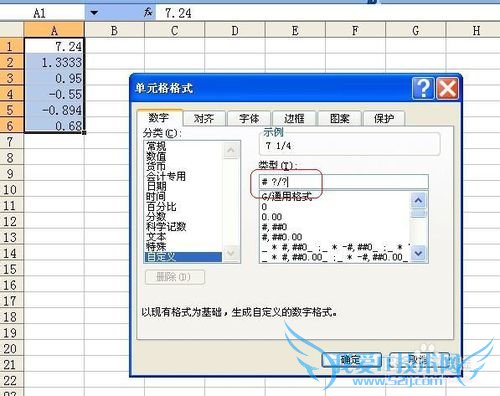Select 会计专用 in the category list
This screenshot has height=396, width=500.
click(x=183, y=176)
